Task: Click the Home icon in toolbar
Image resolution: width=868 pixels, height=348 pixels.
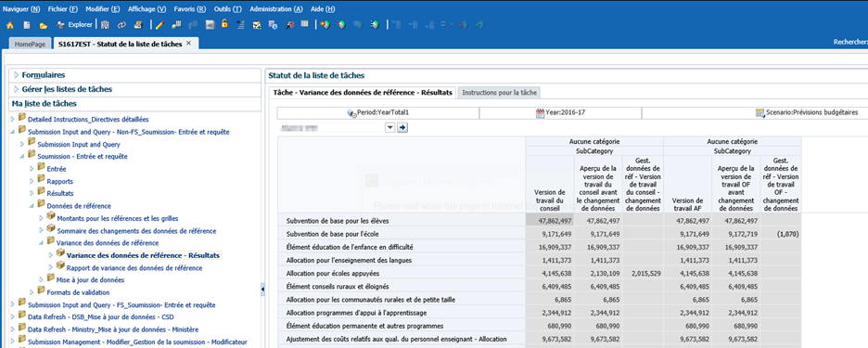Action: point(9,25)
